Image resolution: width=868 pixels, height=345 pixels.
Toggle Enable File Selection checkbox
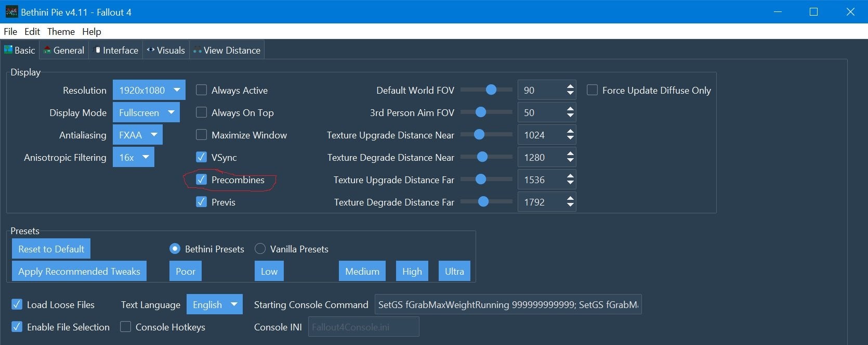[17, 327]
